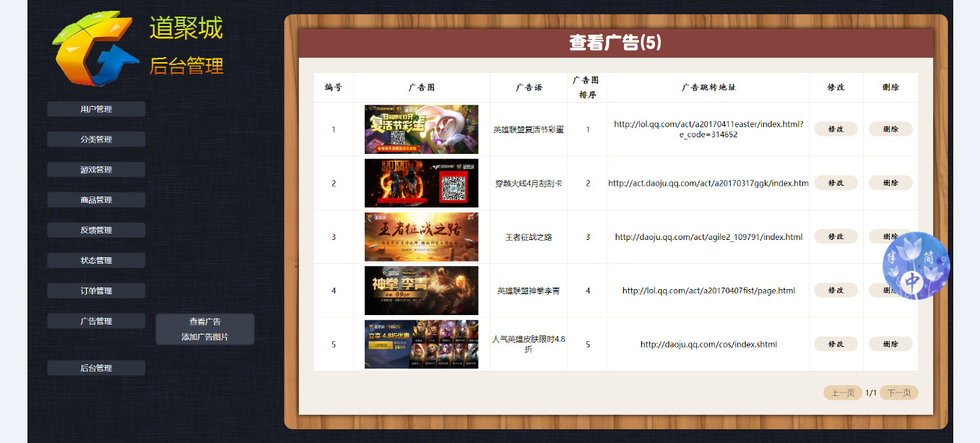This screenshot has width=980, height=443.
Task: Open 游戏管理 menu
Action: 96,170
